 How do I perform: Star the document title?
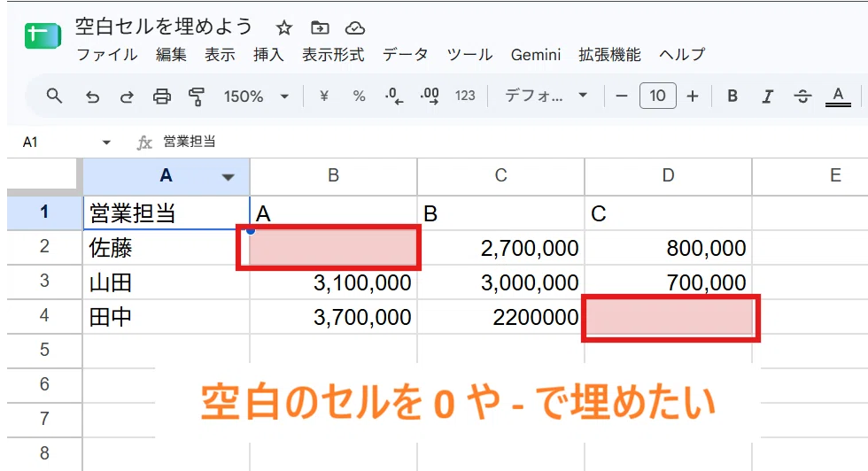(284, 27)
